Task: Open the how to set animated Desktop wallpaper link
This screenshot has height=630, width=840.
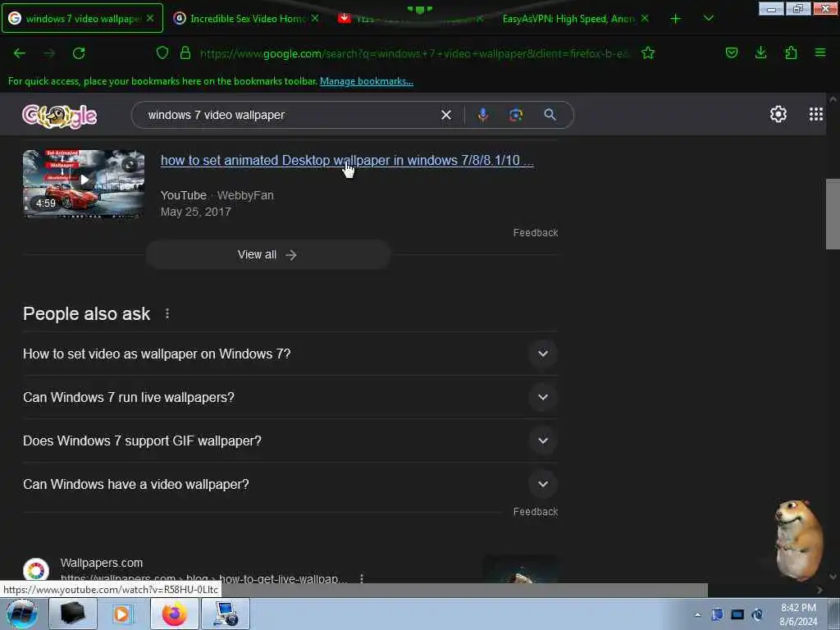Action: [x=347, y=160]
